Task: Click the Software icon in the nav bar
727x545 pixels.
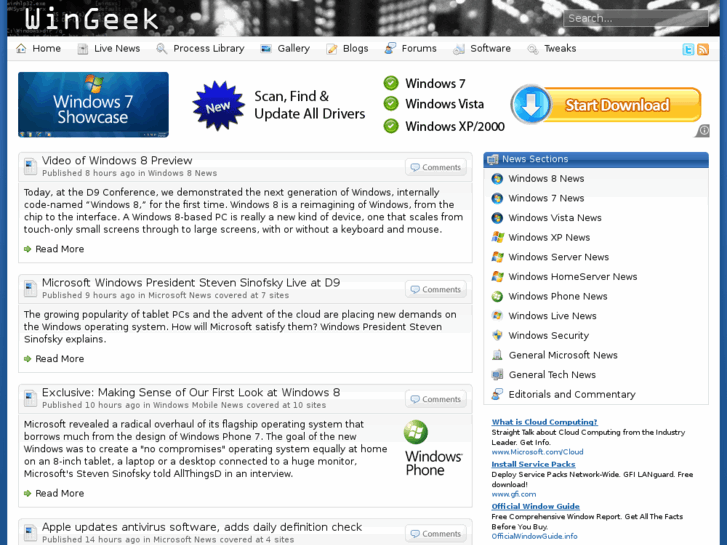Action: [x=459, y=49]
